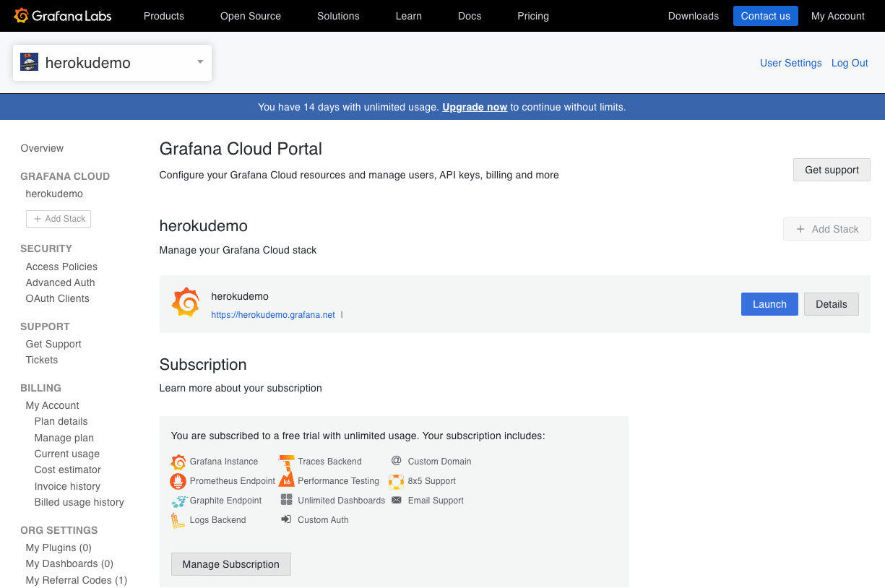
Task: Click the 8x5 Support lifebuoy icon
Action: [396, 481]
